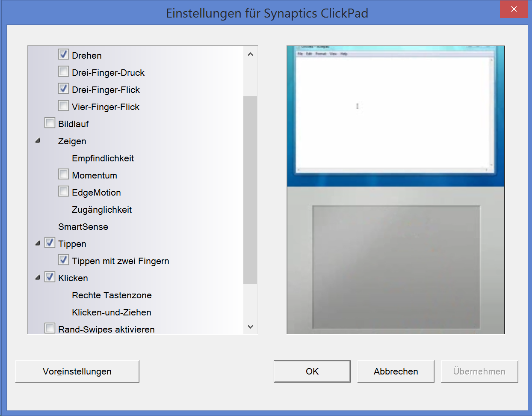The width and height of the screenshot is (532, 416).
Task: Click the touchpad preview video area
Action: click(x=396, y=190)
